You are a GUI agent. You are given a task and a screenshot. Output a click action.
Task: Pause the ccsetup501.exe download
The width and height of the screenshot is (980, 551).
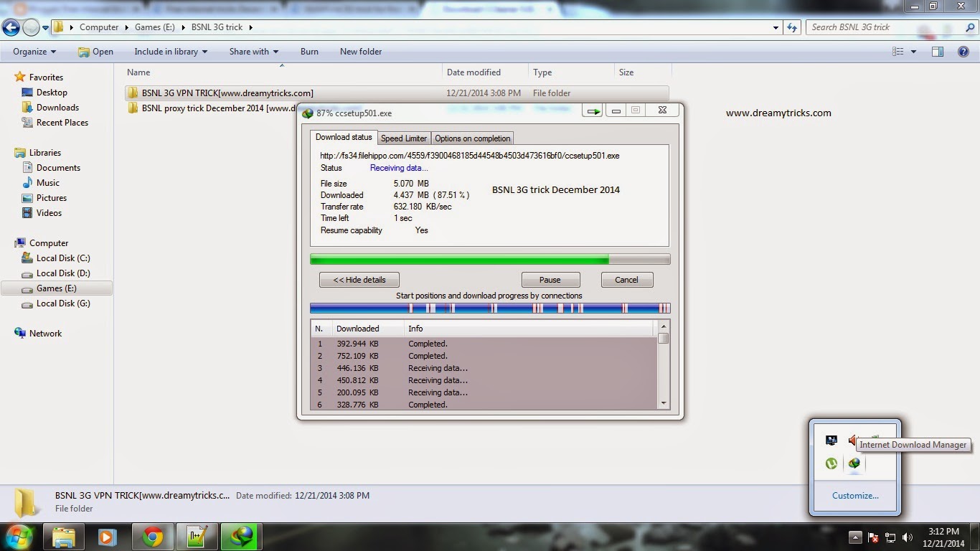point(550,280)
